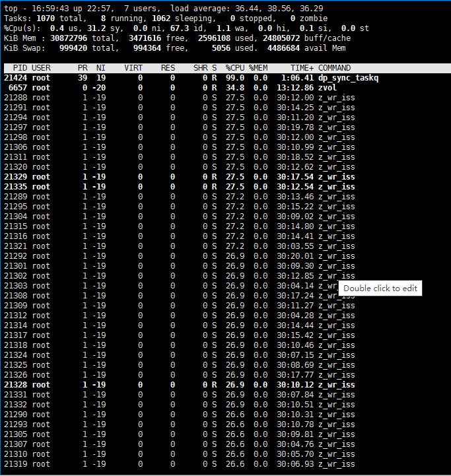Click time value 30:10.78
The image size is (451, 476).
pyautogui.click(x=295, y=425)
